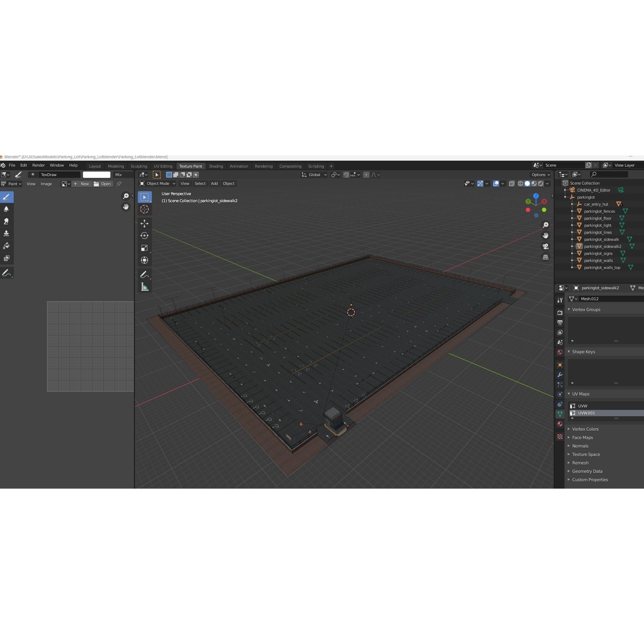This screenshot has width=644, height=644.
Task: Select the Annotate tool in the viewport toolbar
Action: [144, 274]
